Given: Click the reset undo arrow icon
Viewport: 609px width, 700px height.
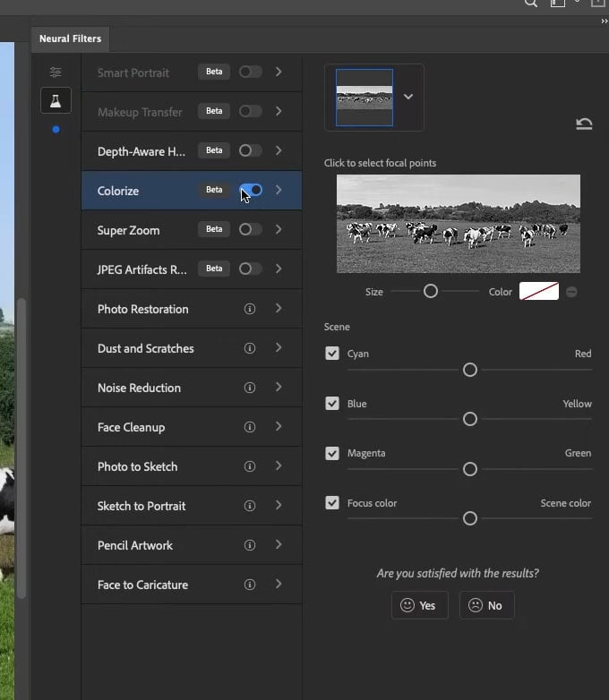Looking at the screenshot, I should click(584, 124).
